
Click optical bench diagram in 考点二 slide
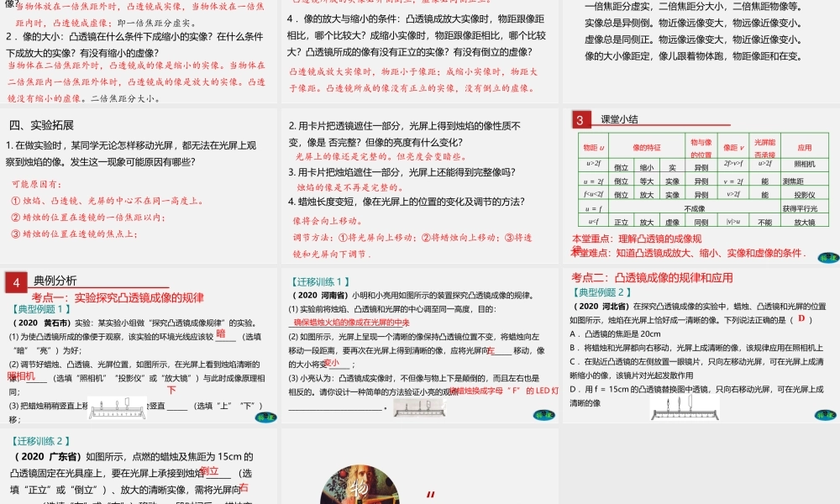[685, 409]
